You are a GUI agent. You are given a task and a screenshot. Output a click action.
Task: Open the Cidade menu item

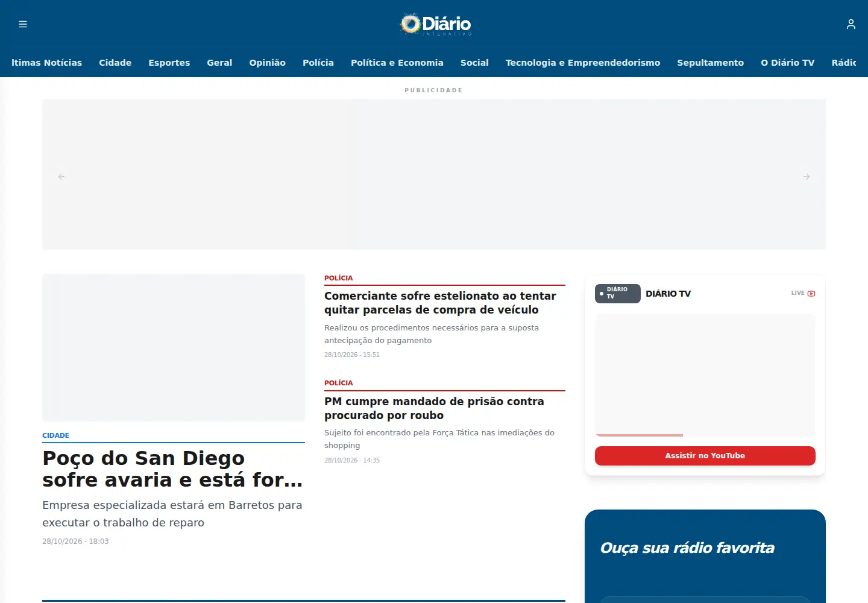115,63
